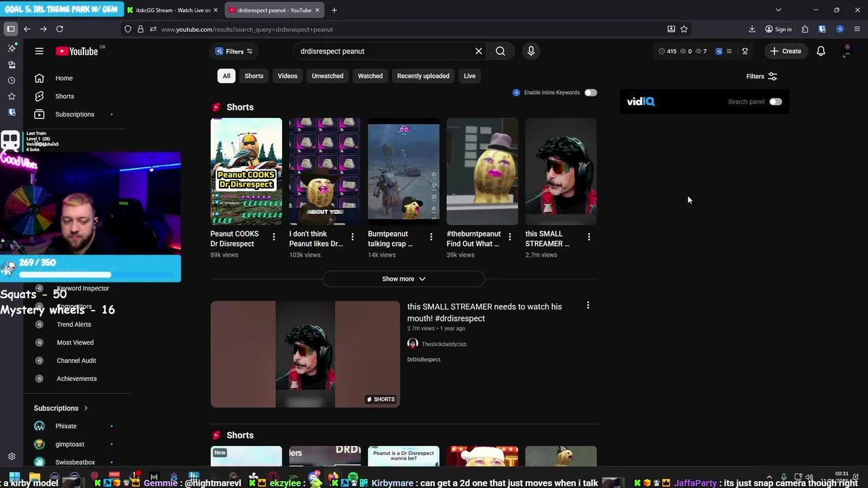Open Shorts from the sidebar
This screenshot has height=488, width=868.
click(64, 96)
